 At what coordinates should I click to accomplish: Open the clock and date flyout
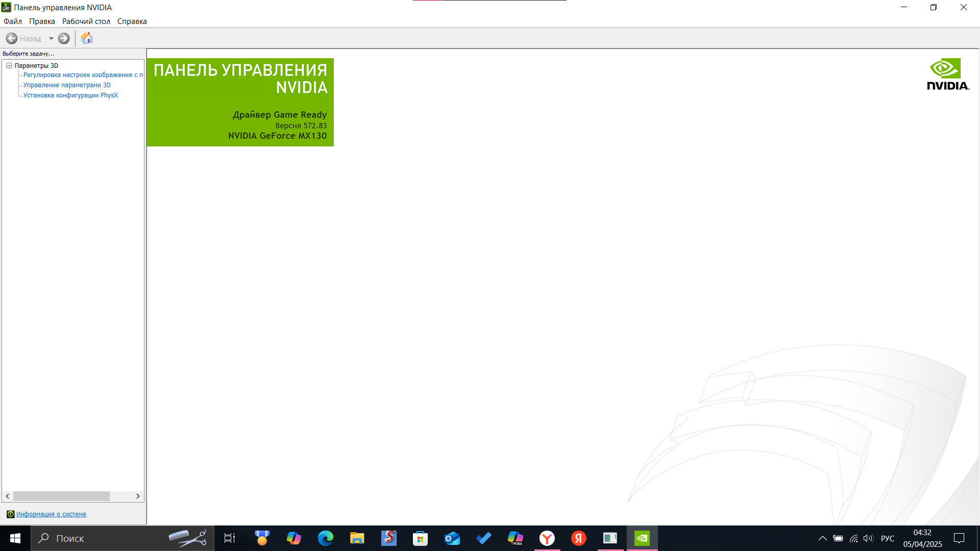pyautogui.click(x=922, y=538)
